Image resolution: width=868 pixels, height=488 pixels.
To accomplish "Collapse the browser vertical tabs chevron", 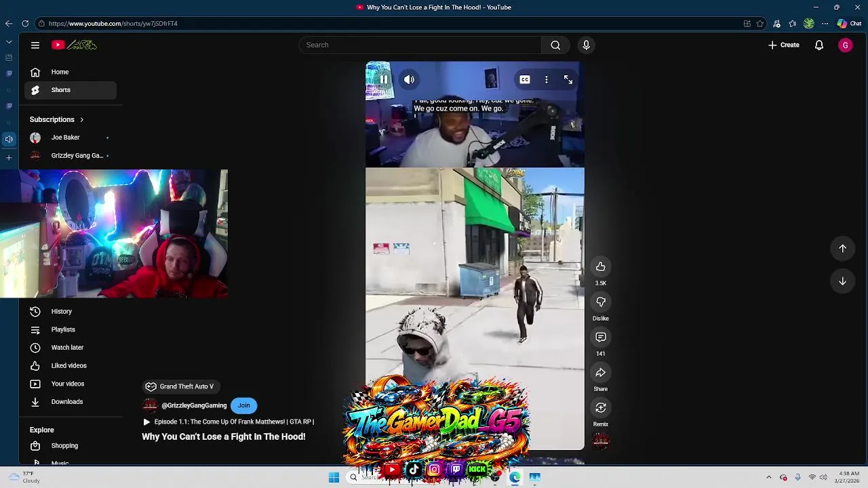I will tap(9, 42).
